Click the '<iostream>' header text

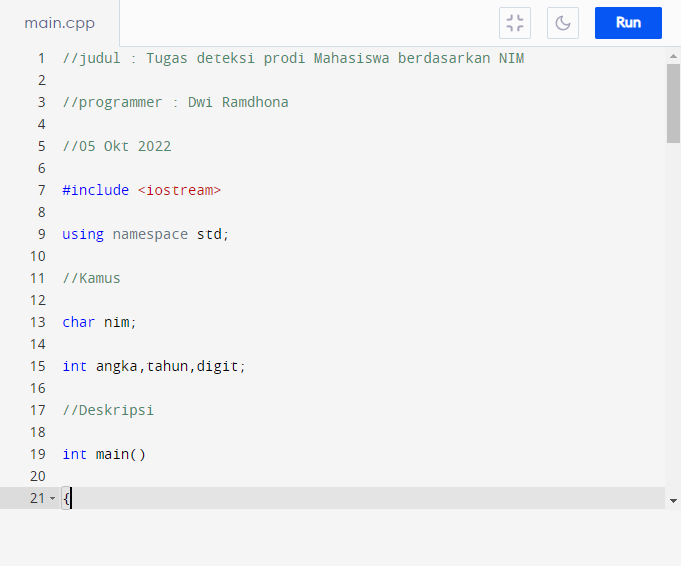[179, 190]
